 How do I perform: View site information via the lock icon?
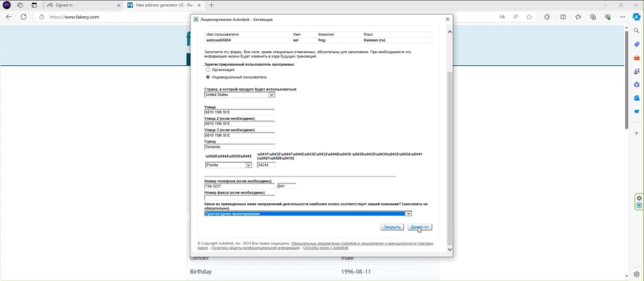(x=41, y=17)
